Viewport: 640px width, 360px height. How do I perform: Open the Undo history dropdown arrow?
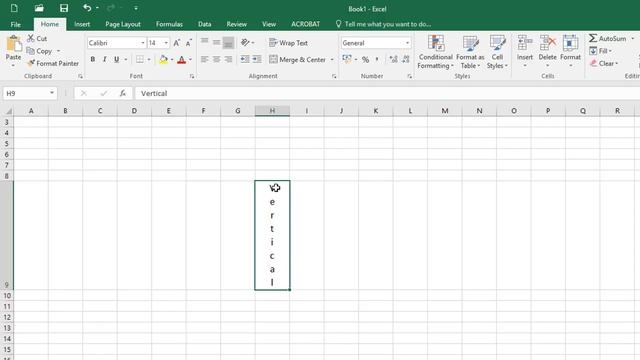(97, 8)
